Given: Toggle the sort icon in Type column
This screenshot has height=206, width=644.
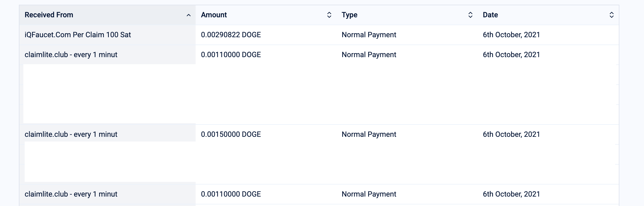Looking at the screenshot, I should (x=470, y=15).
